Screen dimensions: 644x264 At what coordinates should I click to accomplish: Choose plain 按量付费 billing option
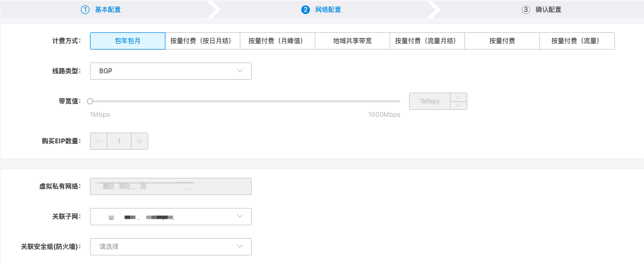click(x=502, y=41)
